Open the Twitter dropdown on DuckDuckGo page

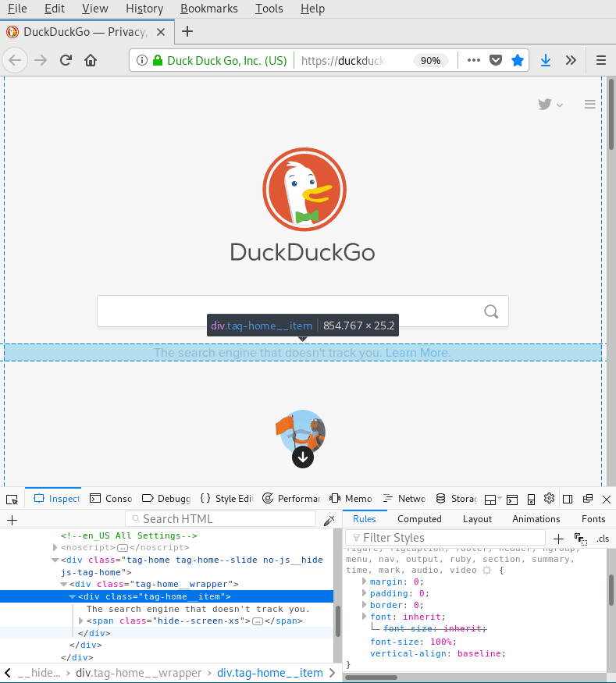coord(550,105)
